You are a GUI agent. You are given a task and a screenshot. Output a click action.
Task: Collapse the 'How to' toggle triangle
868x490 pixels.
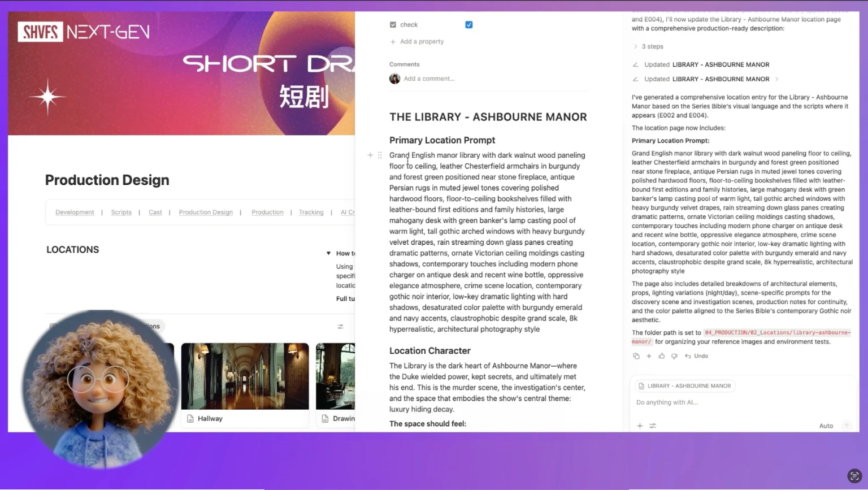pyautogui.click(x=328, y=253)
